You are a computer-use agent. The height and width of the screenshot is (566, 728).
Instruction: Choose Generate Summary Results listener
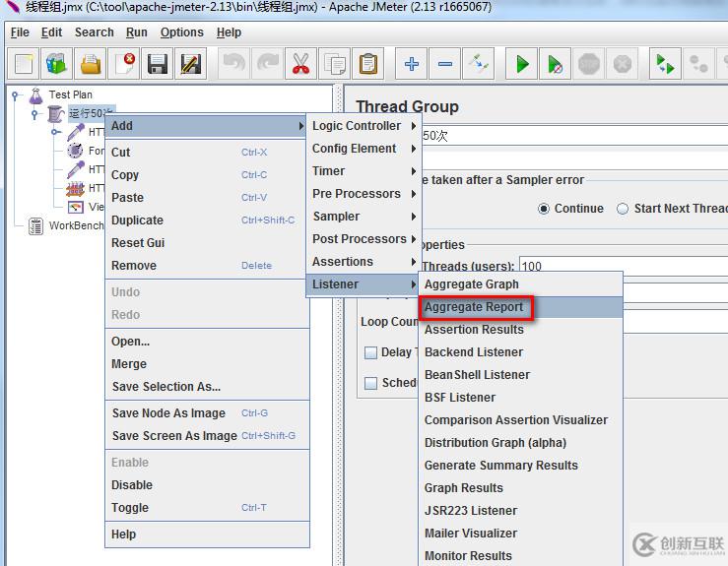520,466
